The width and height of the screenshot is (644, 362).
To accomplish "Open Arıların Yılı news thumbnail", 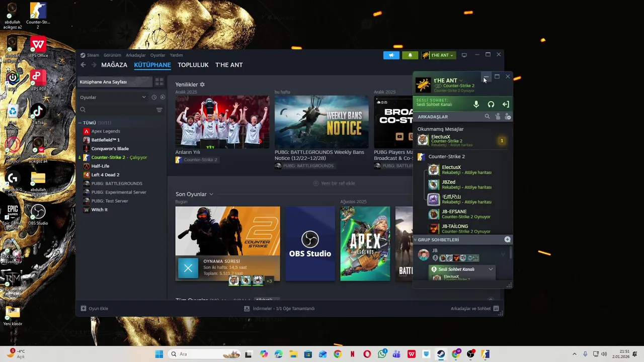I will tap(222, 122).
